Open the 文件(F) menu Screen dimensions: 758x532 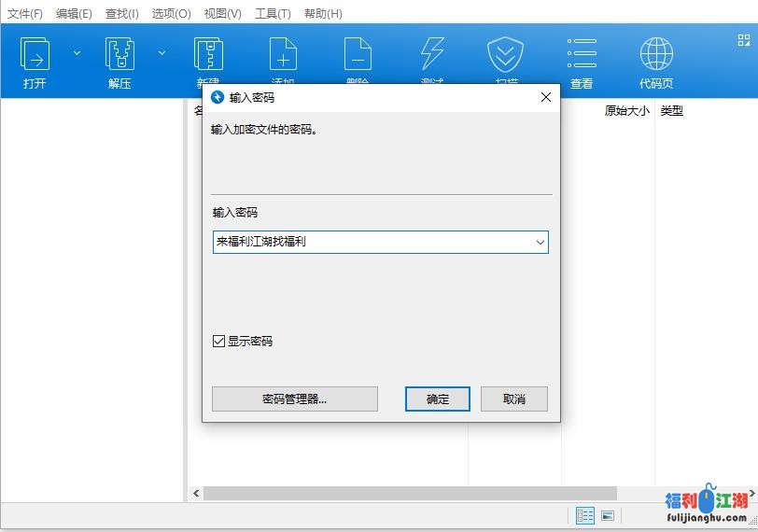25,14
